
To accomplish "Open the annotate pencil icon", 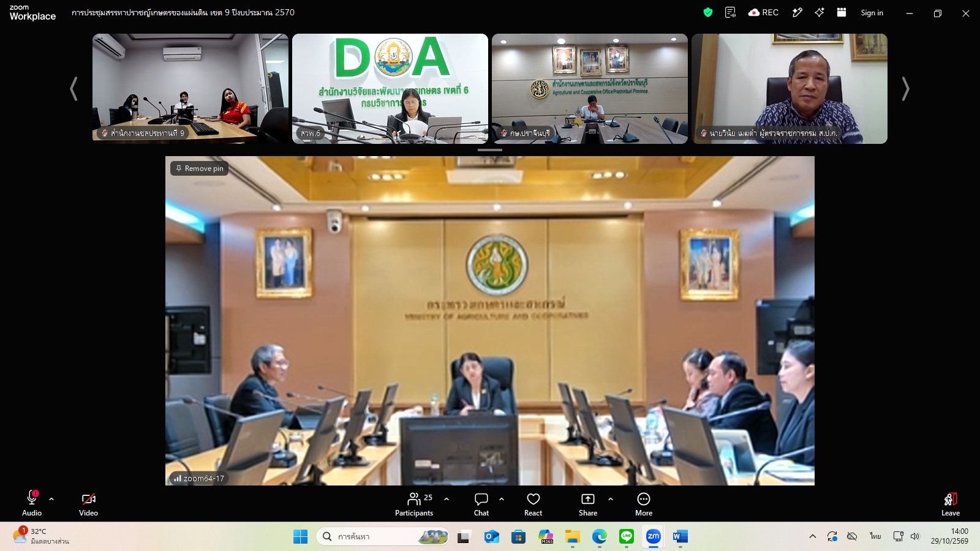I will (x=797, y=12).
